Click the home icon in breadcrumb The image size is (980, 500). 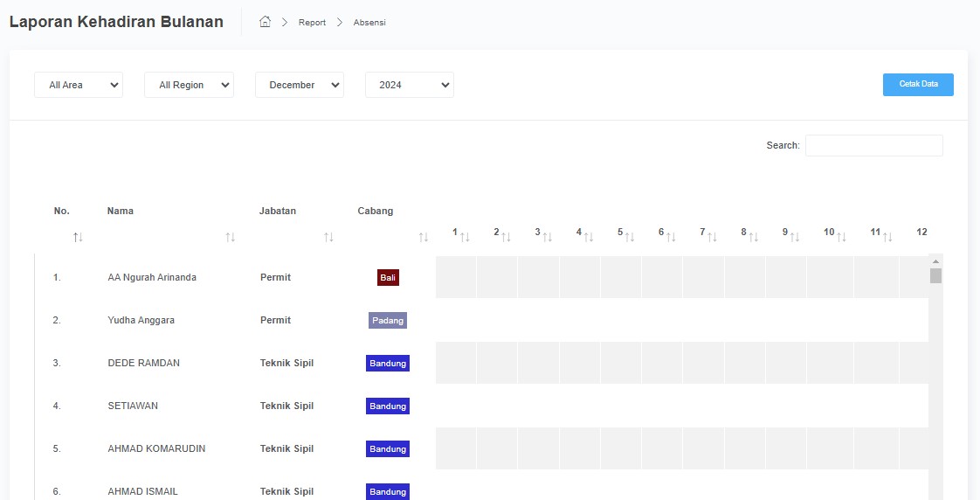[266, 22]
